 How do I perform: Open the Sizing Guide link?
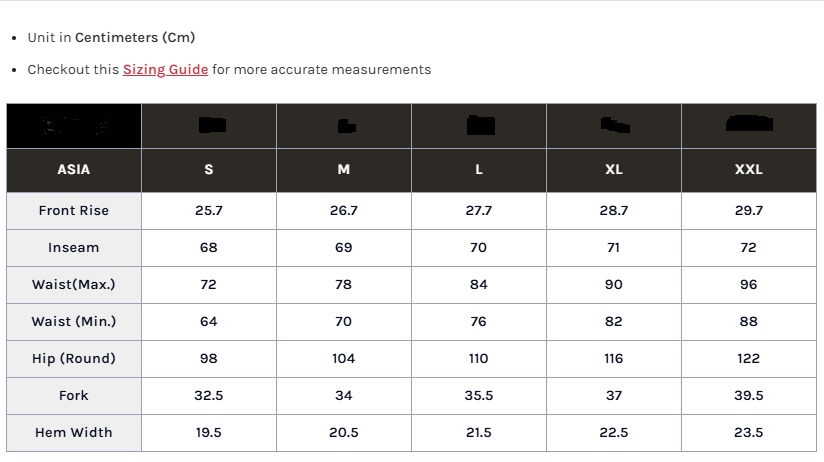(165, 70)
